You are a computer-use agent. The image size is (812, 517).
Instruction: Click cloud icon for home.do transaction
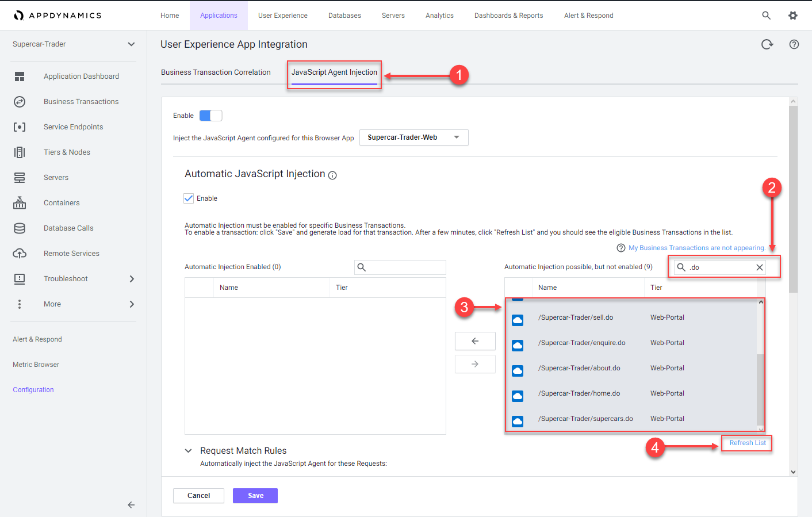518,396
